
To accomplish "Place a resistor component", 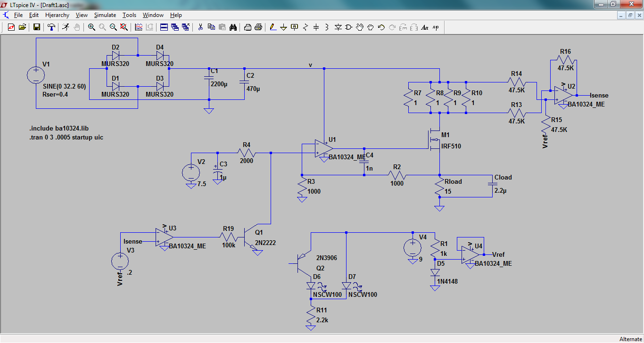I will [305, 27].
